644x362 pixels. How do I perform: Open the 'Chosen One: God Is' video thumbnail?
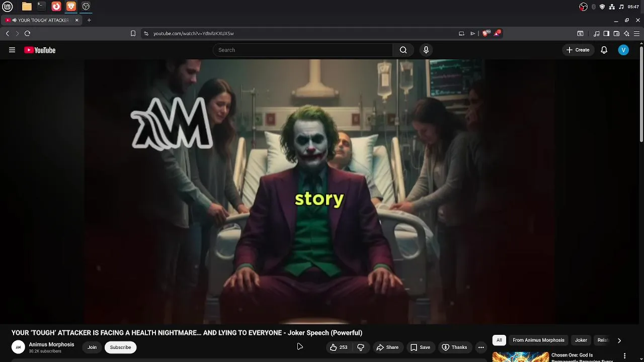(520, 356)
